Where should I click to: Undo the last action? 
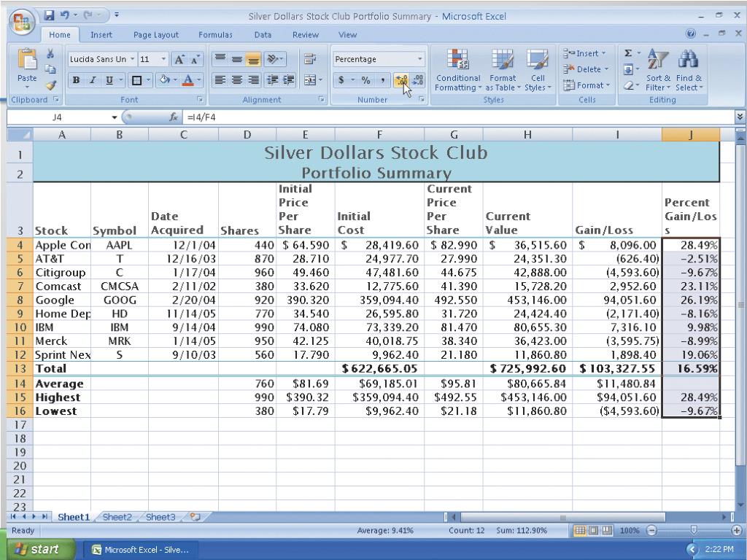point(65,16)
